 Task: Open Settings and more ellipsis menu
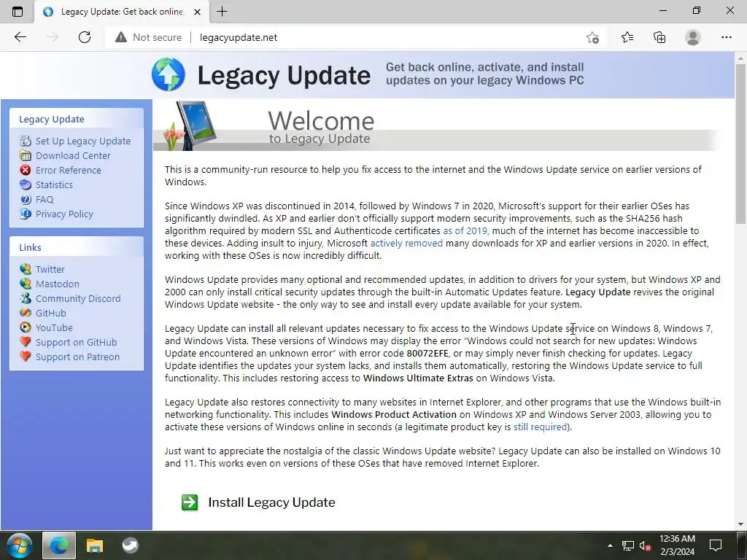[726, 37]
